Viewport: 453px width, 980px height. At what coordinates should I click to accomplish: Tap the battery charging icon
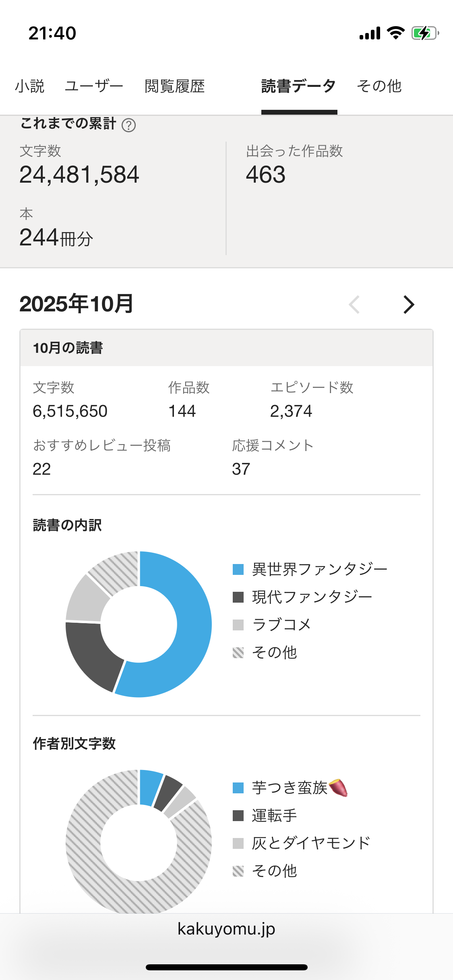(424, 33)
